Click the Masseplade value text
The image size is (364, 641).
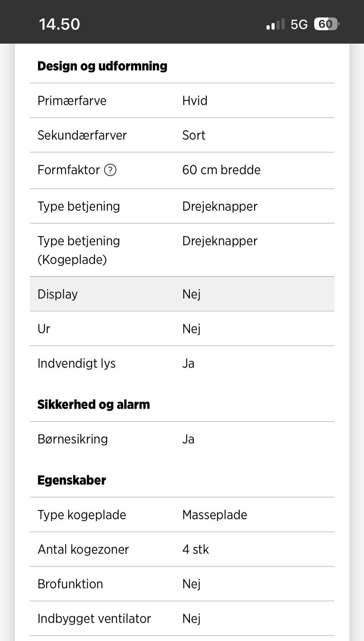[214, 515]
